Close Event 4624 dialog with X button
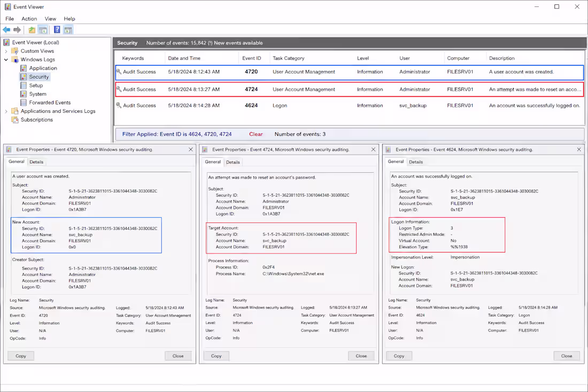Viewport: 588px width, 392px height. pos(579,149)
